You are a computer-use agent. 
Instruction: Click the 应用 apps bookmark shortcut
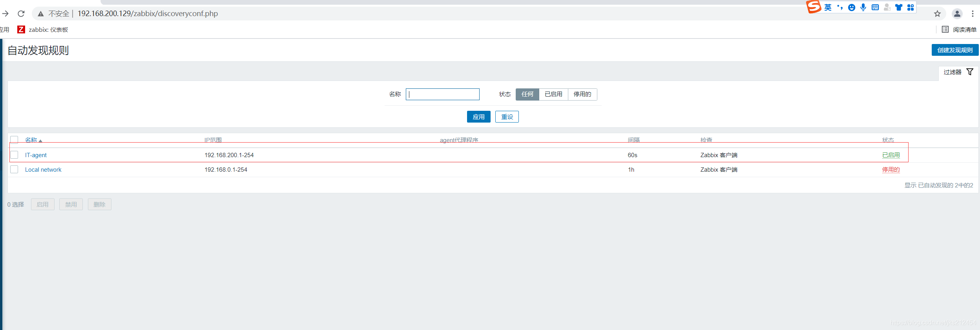coord(4,29)
